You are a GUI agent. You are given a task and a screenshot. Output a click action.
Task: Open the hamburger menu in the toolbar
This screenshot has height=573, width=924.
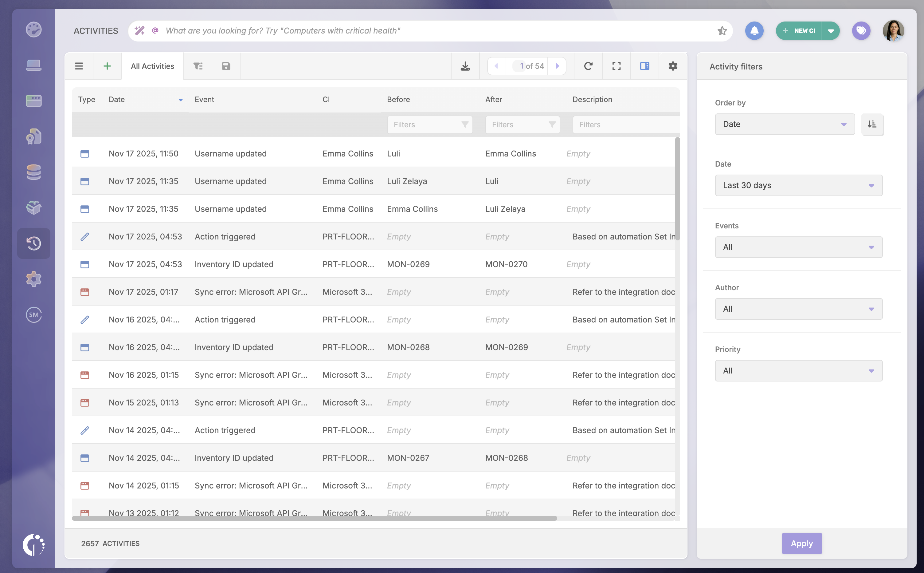pyautogui.click(x=79, y=66)
